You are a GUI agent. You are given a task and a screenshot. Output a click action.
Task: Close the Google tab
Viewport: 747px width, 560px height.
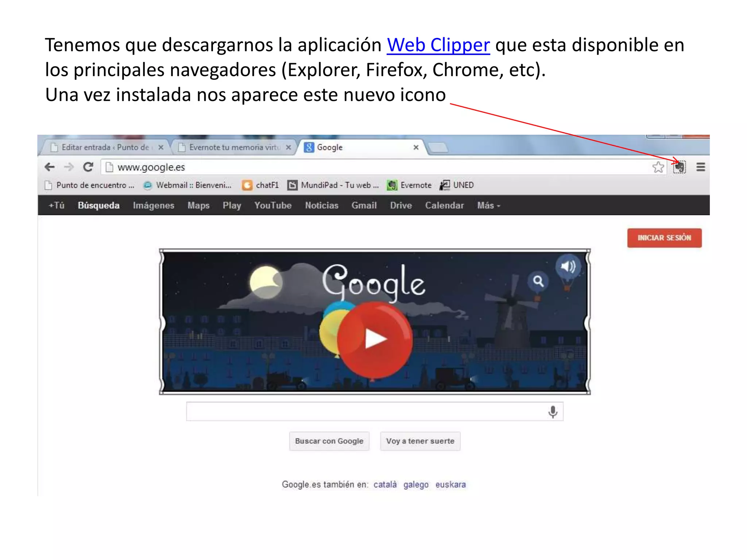(x=416, y=147)
